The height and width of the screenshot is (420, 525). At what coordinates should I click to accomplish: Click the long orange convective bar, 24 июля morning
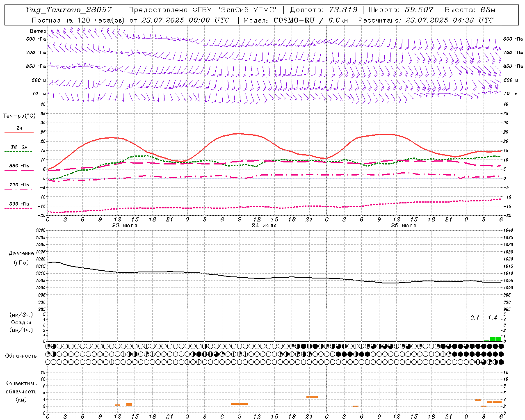tap(240, 404)
